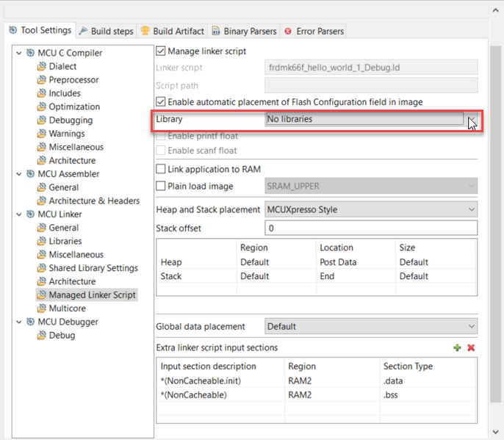Click the green plus add section icon
The height and width of the screenshot is (440, 504).
(457, 347)
